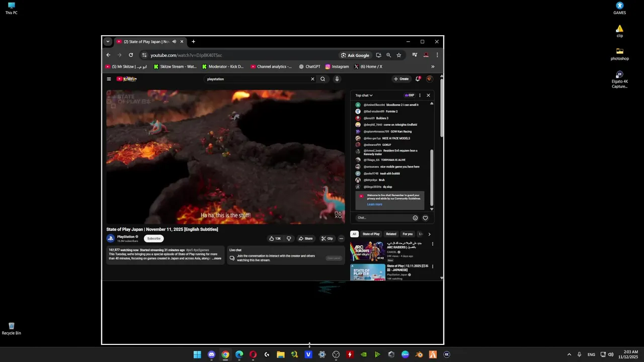
Task: Open live chat three-dot options
Action: coord(420,95)
